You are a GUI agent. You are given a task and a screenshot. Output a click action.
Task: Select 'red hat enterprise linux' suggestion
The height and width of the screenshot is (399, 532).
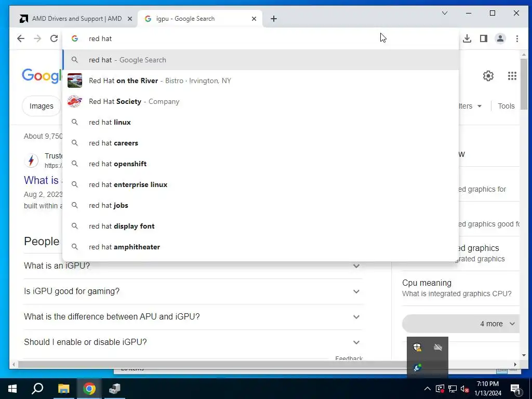coord(261,184)
